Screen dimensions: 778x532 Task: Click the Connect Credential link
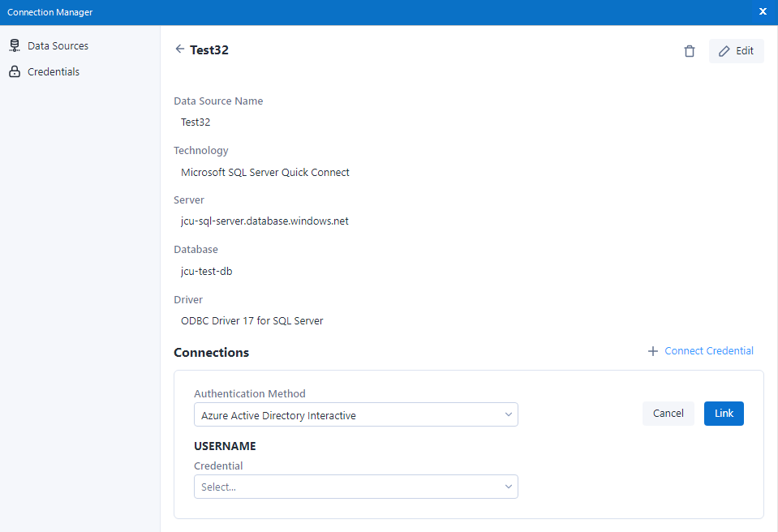708,351
